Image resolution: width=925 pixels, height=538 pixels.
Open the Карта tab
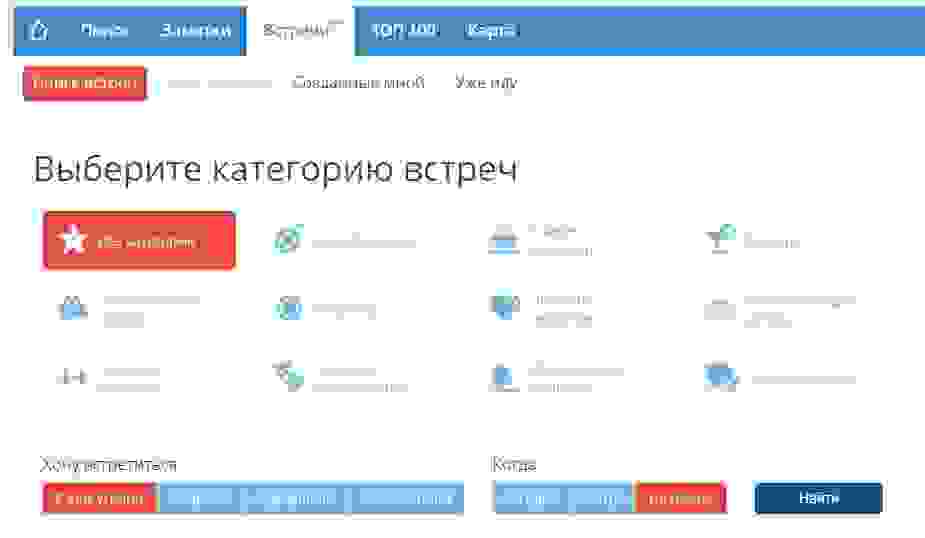coord(491,30)
